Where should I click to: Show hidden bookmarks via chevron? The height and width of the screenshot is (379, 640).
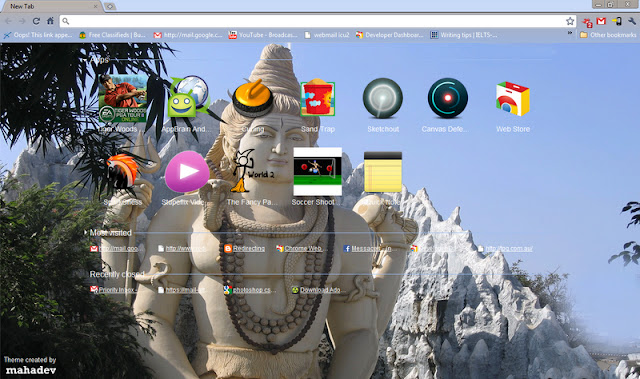(x=570, y=33)
